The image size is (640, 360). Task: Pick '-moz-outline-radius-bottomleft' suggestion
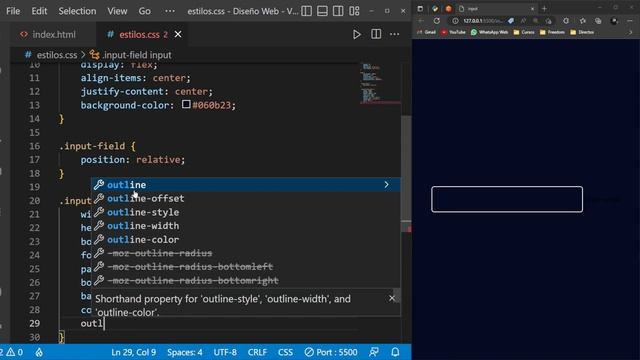(x=245, y=267)
